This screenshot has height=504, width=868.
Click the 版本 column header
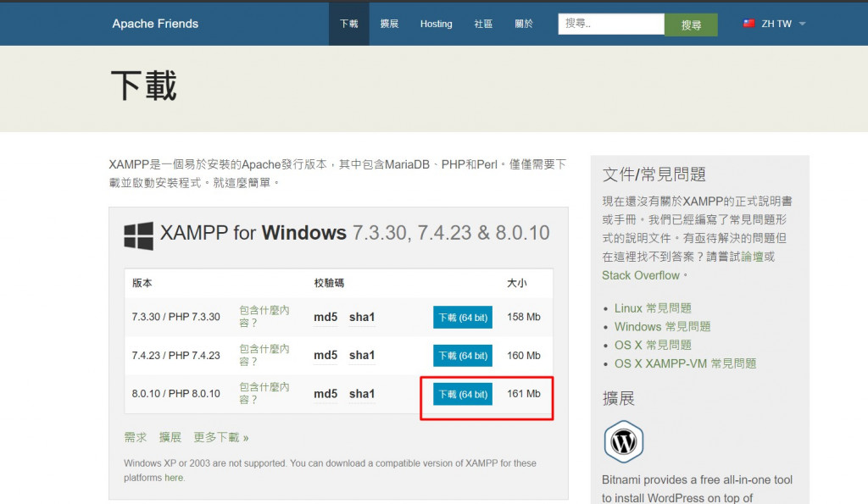[x=142, y=283]
